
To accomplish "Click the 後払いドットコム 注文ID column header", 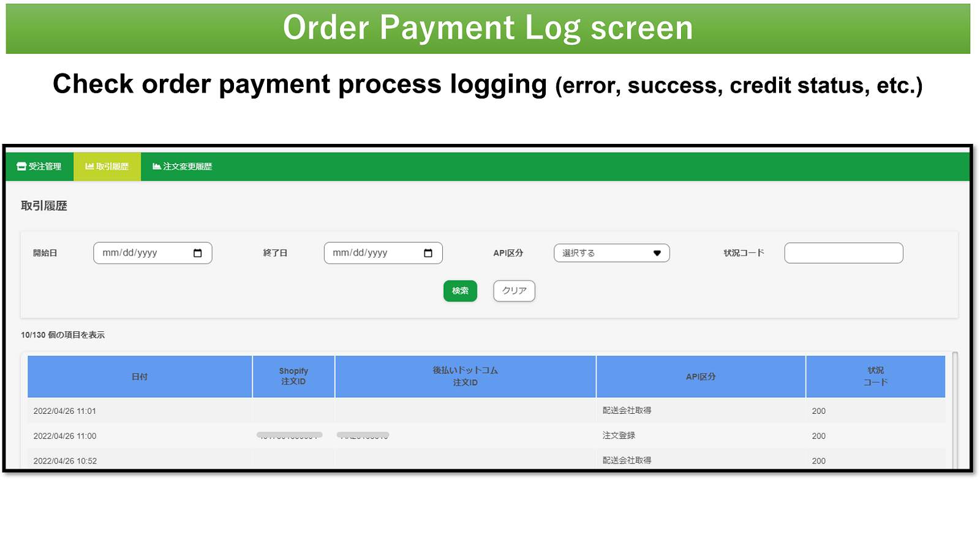I will (466, 377).
